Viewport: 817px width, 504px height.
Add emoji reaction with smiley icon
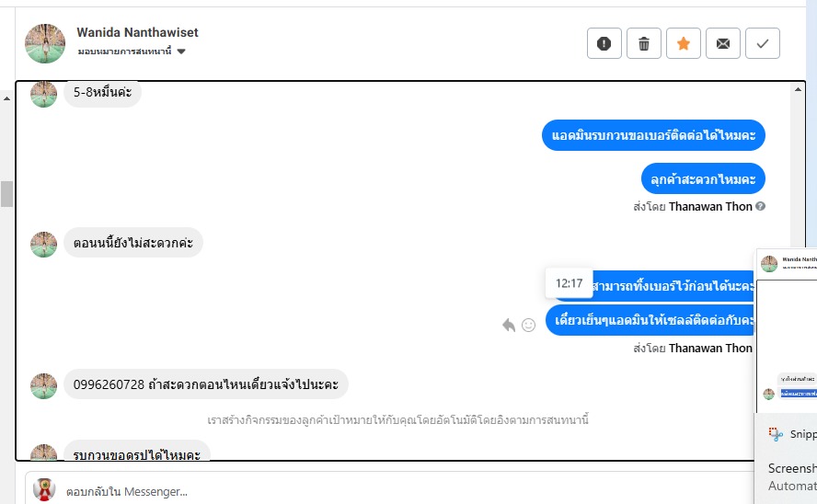click(x=528, y=325)
